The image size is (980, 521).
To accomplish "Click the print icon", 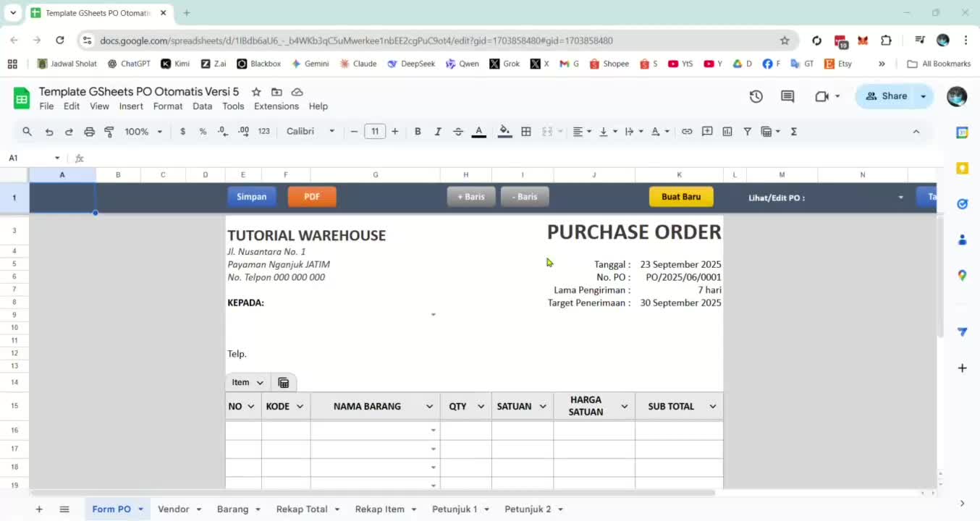I will (89, 132).
